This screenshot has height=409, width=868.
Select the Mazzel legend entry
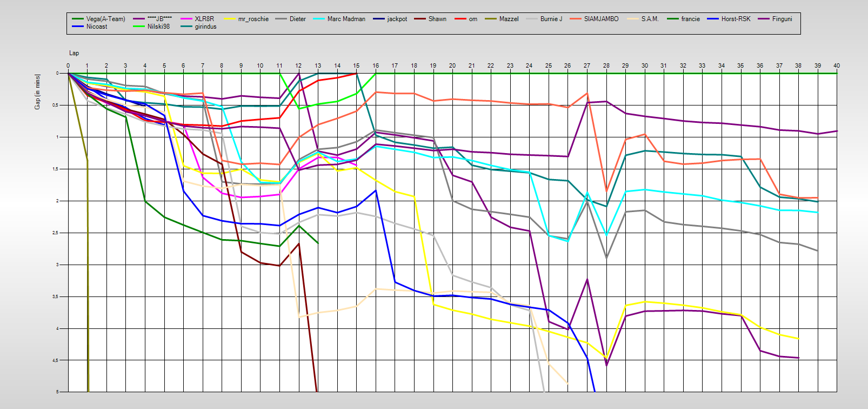509,19
